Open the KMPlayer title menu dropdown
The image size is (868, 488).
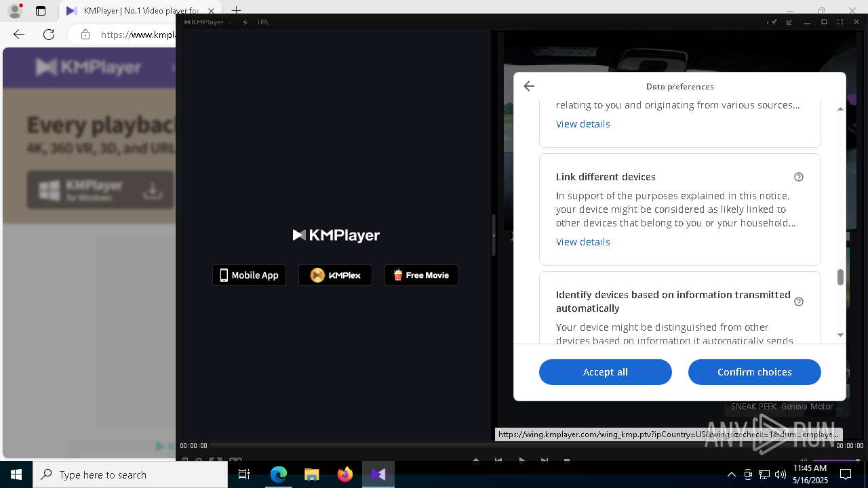(208, 22)
